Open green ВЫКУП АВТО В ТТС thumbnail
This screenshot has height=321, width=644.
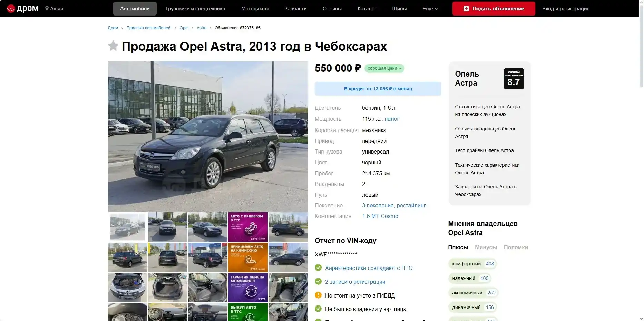pos(248,312)
